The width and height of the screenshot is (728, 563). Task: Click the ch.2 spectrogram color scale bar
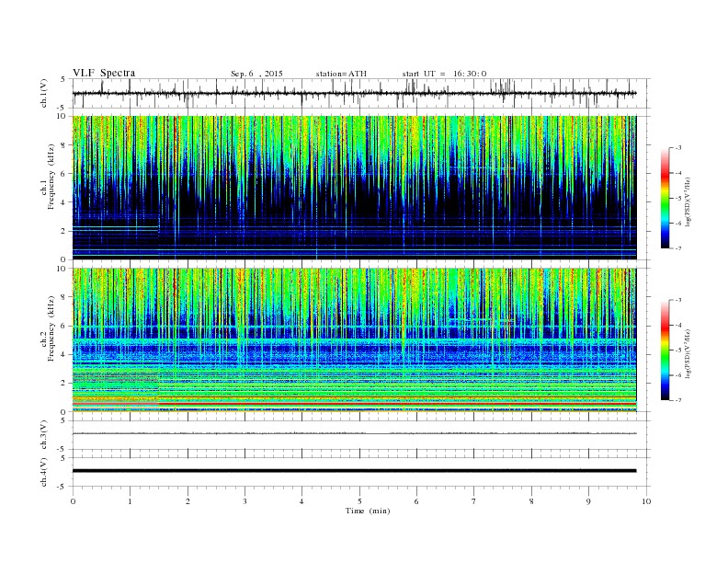tap(665, 350)
